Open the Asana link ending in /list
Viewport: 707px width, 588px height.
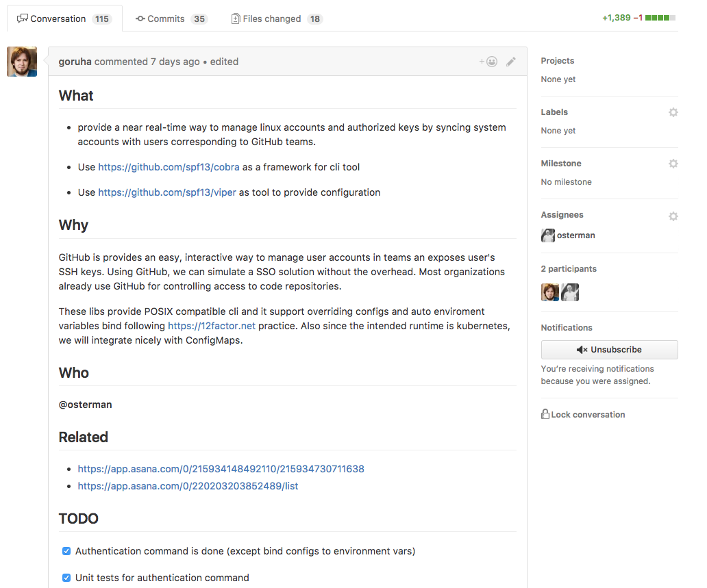(x=188, y=486)
